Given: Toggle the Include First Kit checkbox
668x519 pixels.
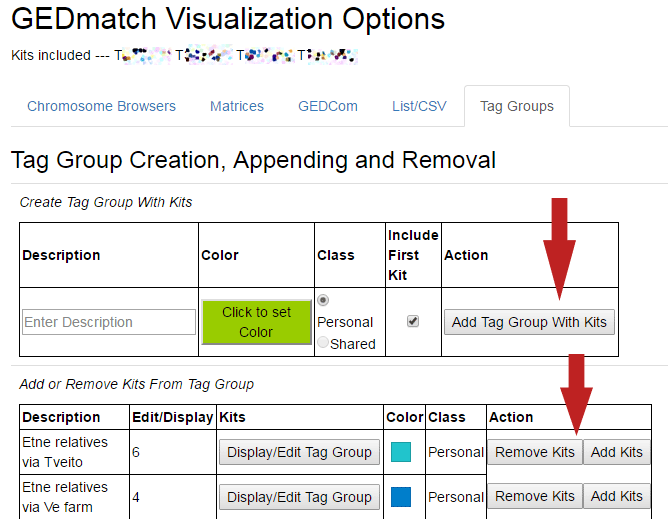Looking at the screenshot, I should 413,321.
